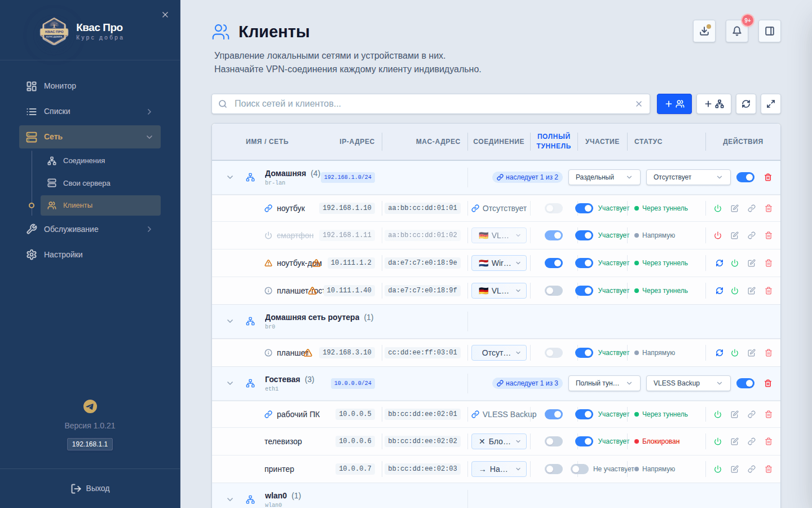The height and width of the screenshot is (508, 812).
Task: Open the Telegram channel icon
Action: tap(90, 406)
